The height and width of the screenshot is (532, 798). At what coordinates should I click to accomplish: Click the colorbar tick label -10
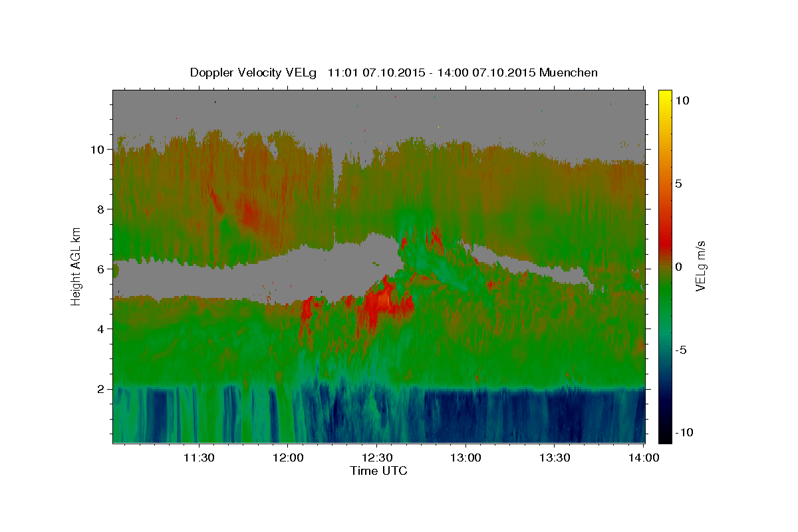click(x=684, y=432)
